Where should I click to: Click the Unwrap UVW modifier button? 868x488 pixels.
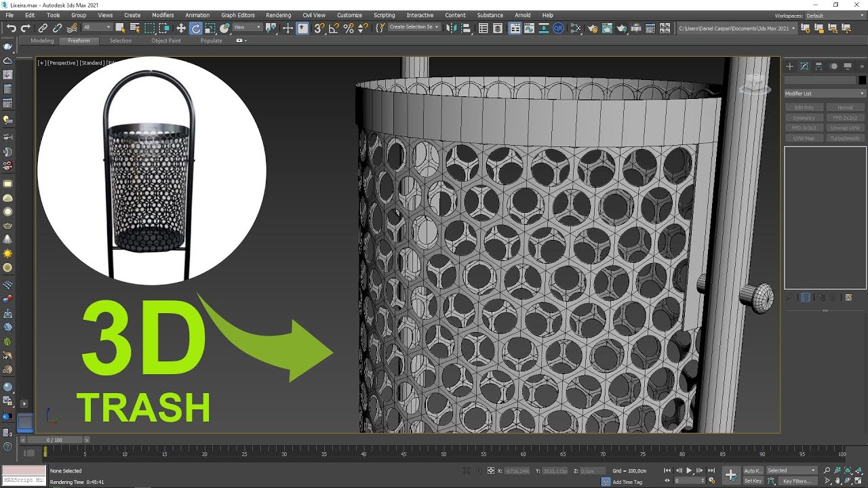(x=845, y=128)
